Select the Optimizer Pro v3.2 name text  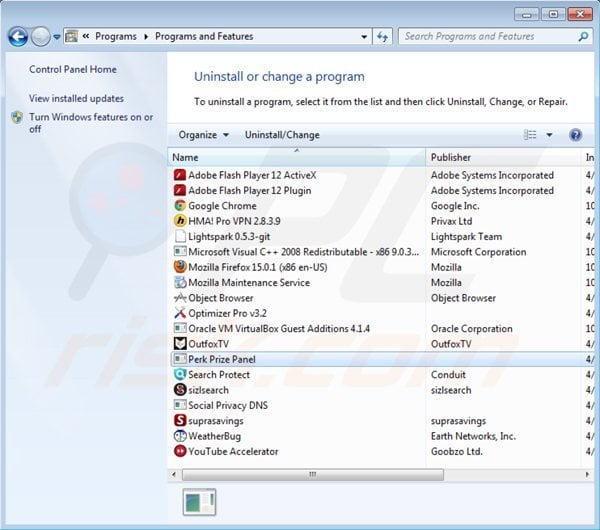[227, 313]
